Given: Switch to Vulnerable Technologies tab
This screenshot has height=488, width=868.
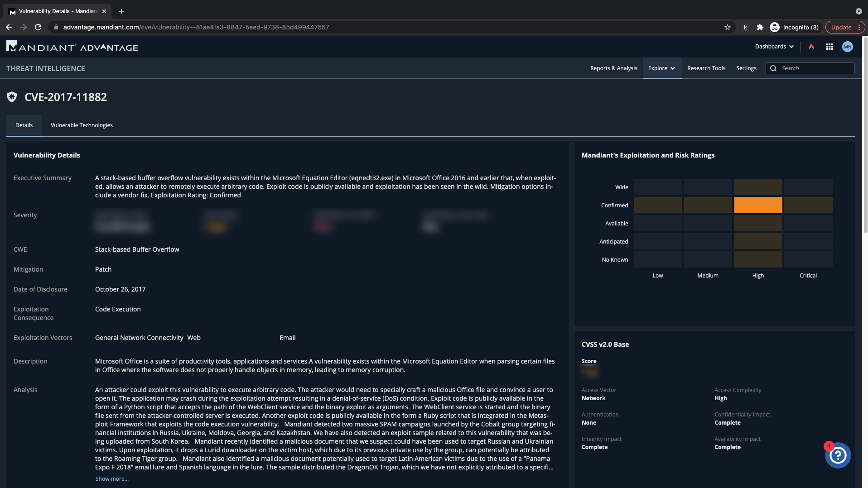Looking at the screenshot, I should click(82, 125).
